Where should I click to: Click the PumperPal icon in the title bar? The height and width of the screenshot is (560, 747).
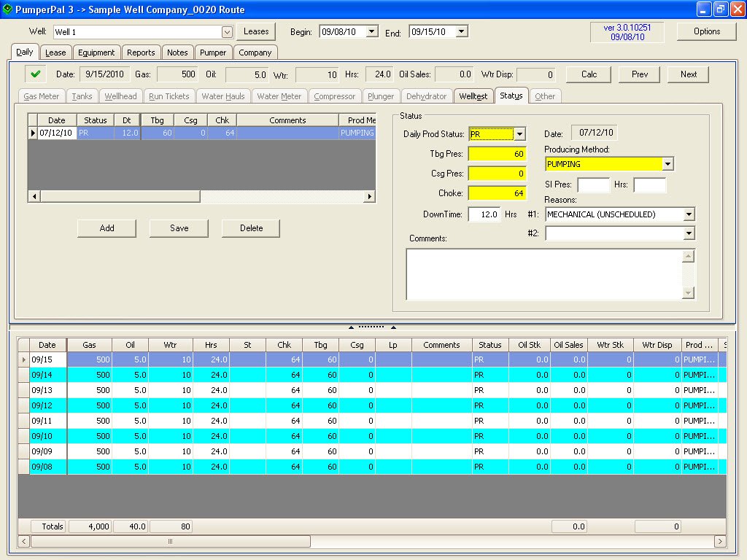7,9
